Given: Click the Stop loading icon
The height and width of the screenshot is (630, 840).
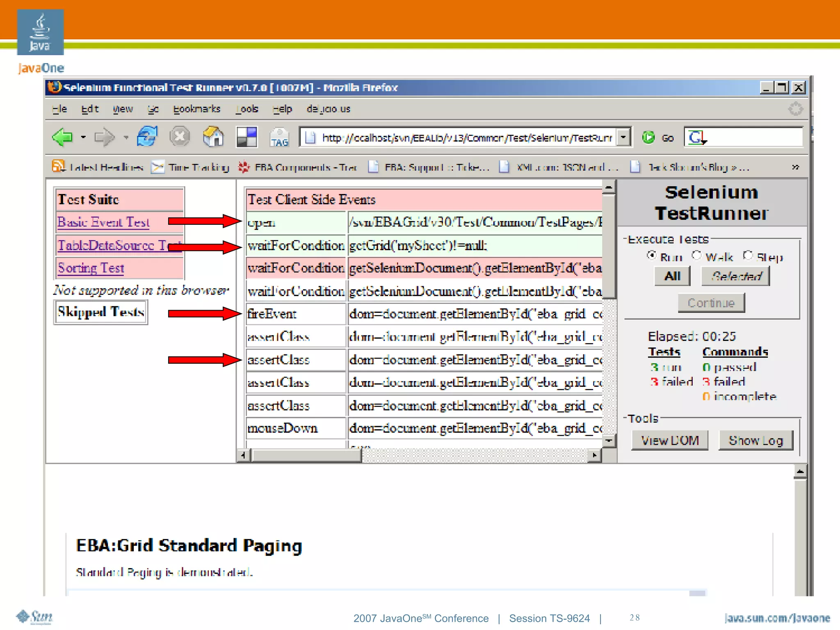Looking at the screenshot, I should click(x=180, y=137).
